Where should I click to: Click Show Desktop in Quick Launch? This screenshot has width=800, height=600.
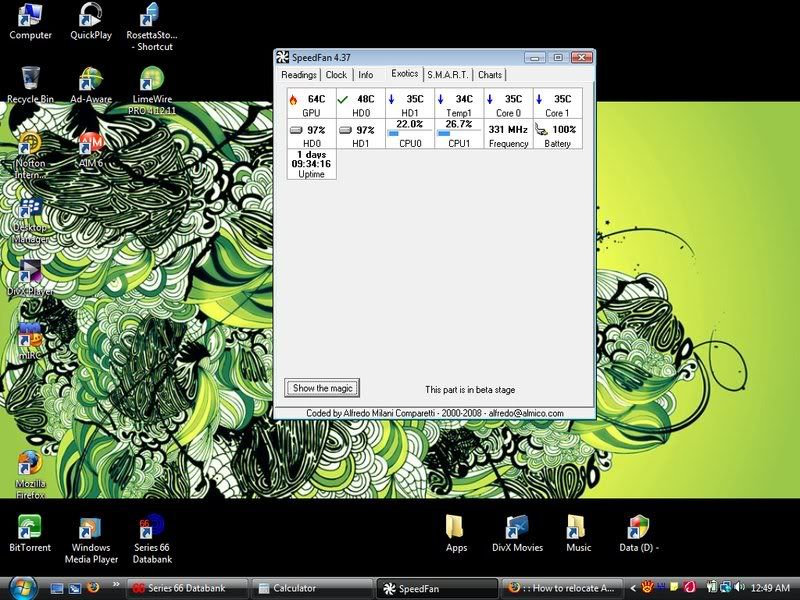[x=57, y=588]
